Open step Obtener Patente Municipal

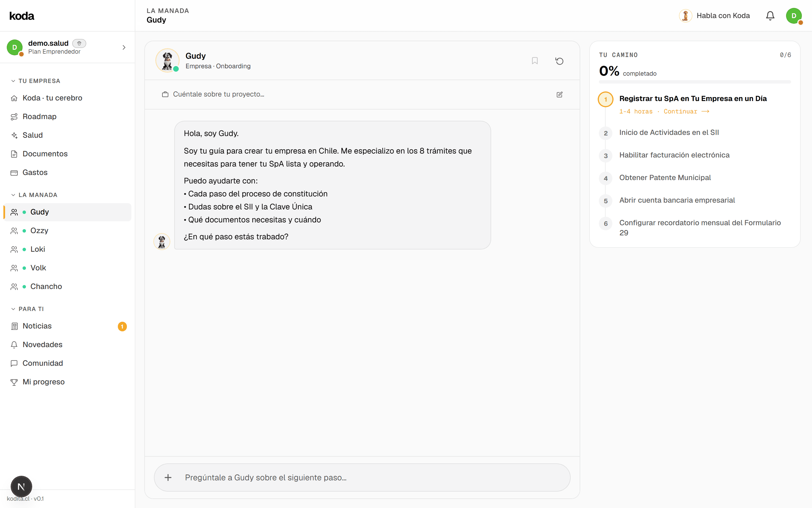tap(665, 178)
